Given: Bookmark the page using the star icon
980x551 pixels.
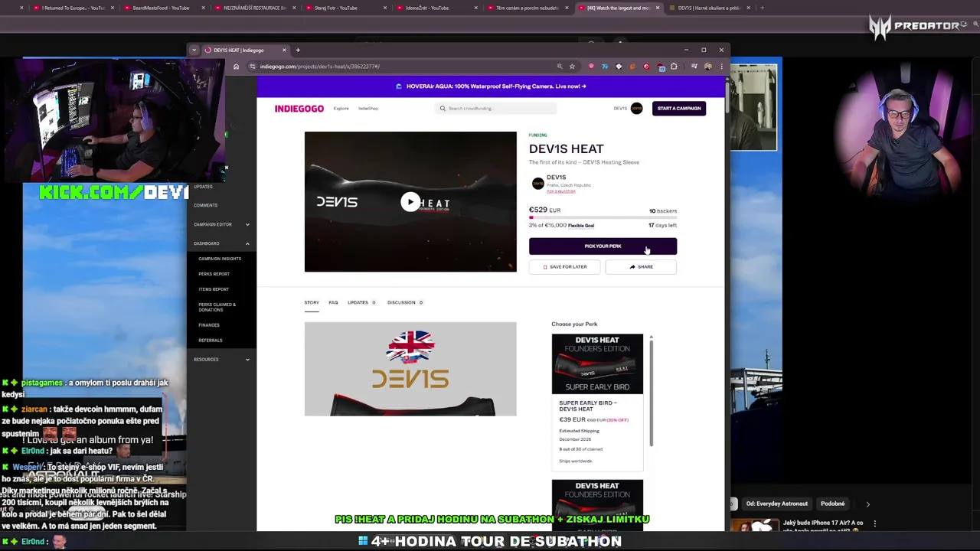Looking at the screenshot, I should tap(572, 67).
